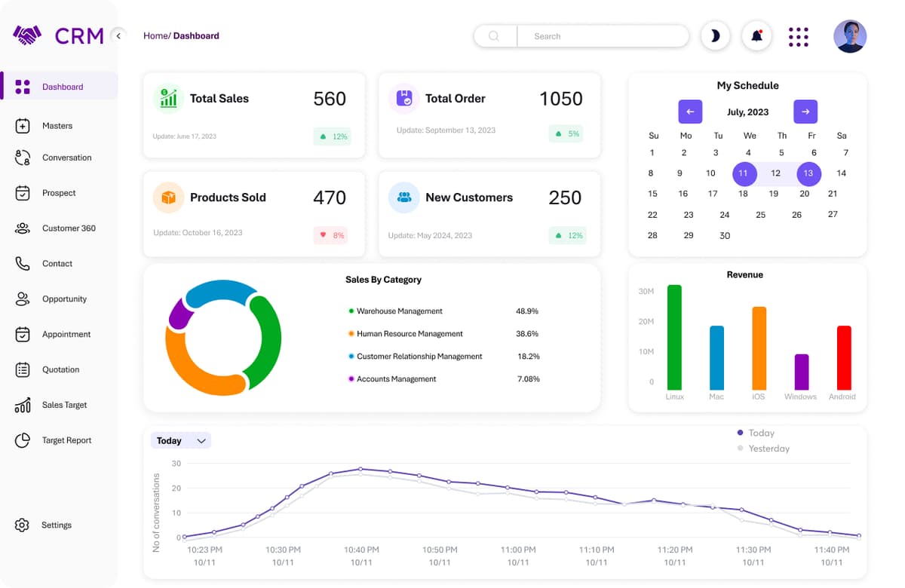View the Sales Target icon
Screen dimensions: 905x588
tap(22, 405)
